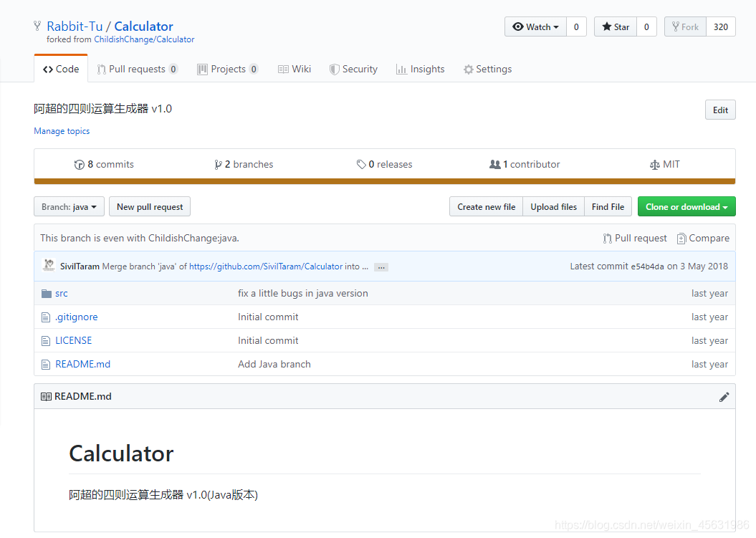Click Manage topics link
Viewport: 756px width, 538px height.
click(62, 131)
